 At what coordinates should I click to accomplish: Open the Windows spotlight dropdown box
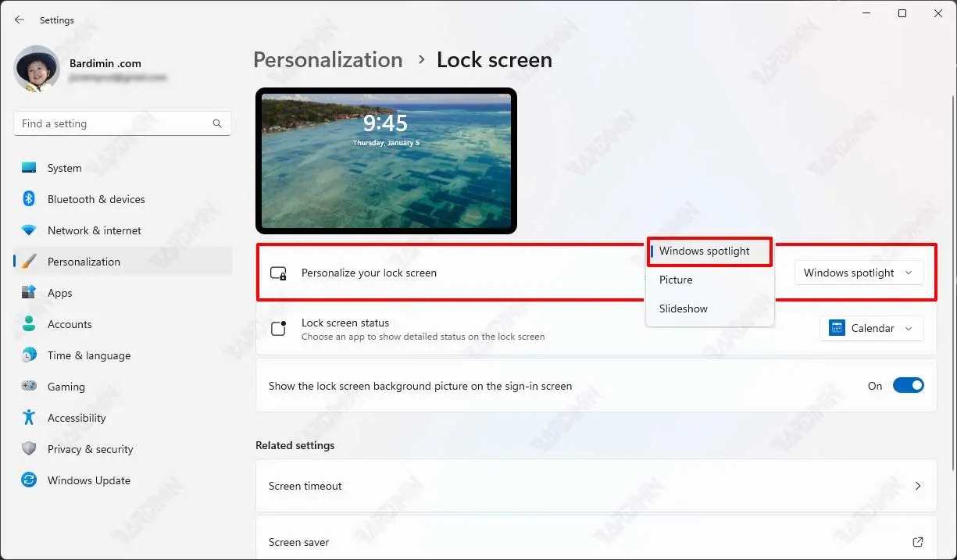(859, 273)
